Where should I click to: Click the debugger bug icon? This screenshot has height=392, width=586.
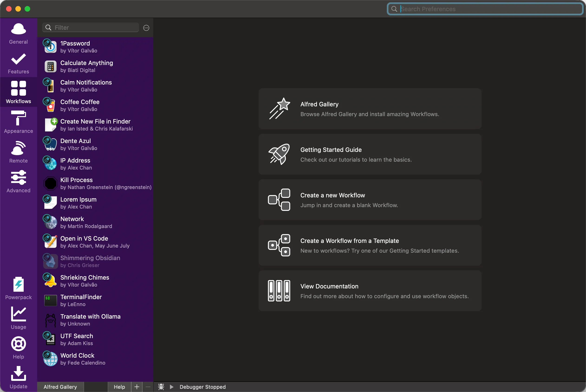point(161,387)
